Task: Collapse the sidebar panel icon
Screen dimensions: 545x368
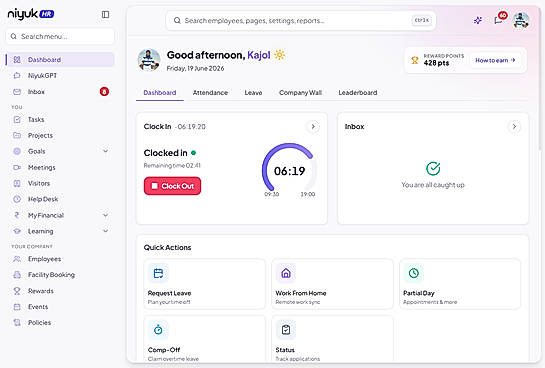Action: (x=105, y=14)
